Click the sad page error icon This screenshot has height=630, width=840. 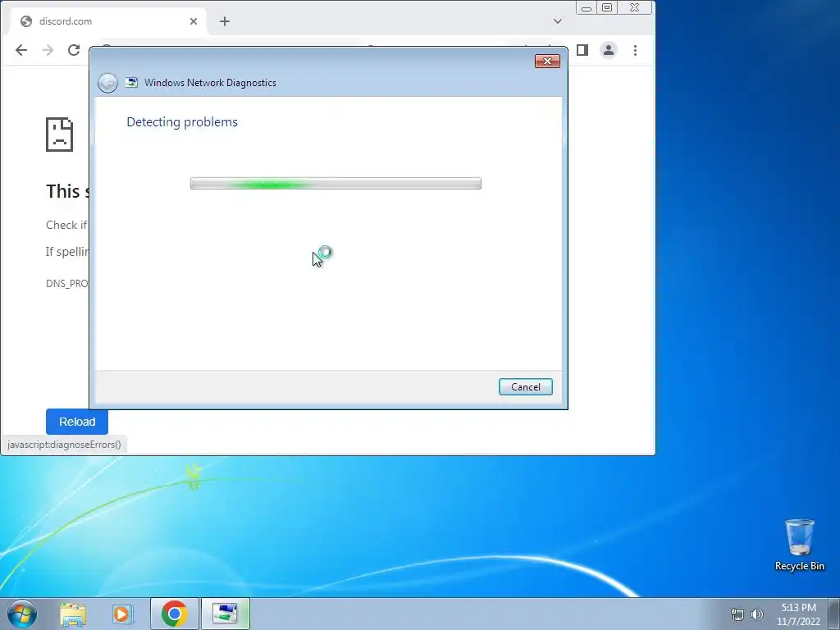[59, 135]
